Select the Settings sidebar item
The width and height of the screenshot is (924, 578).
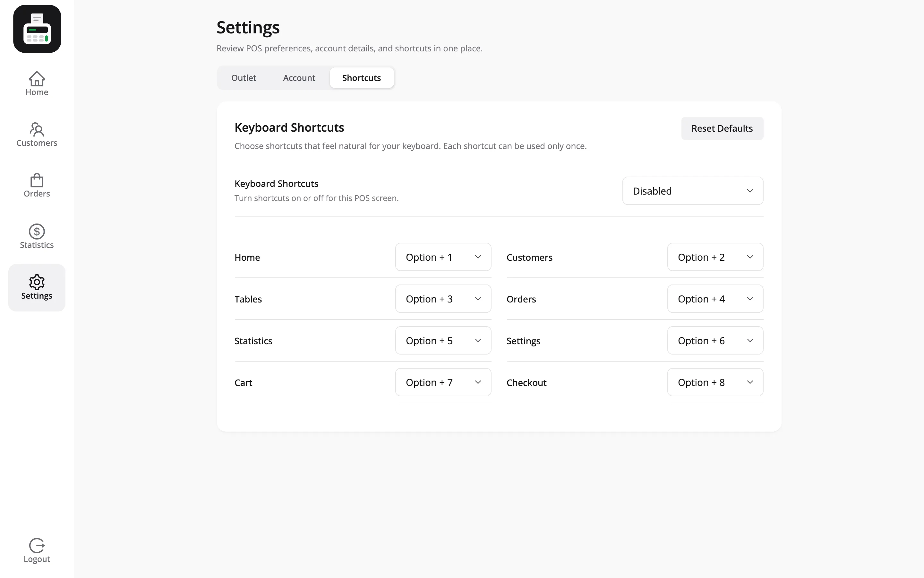tap(37, 287)
